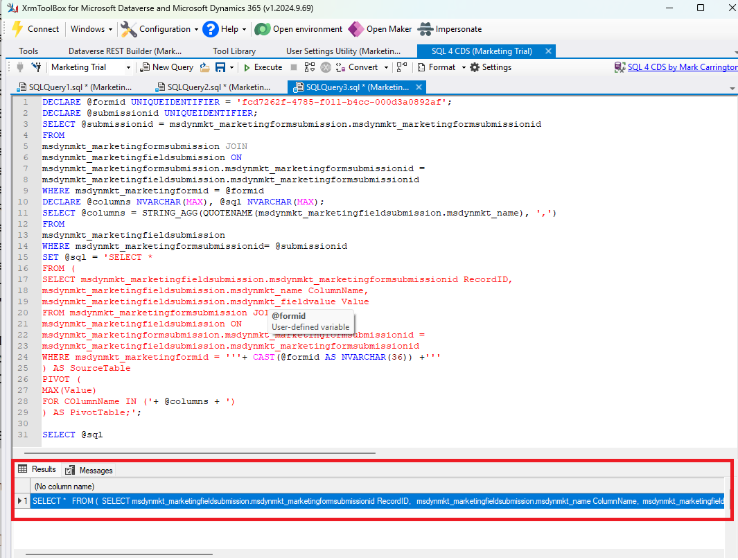Expand the Convert dropdown arrow
The height and width of the screenshot is (560, 738).
387,67
